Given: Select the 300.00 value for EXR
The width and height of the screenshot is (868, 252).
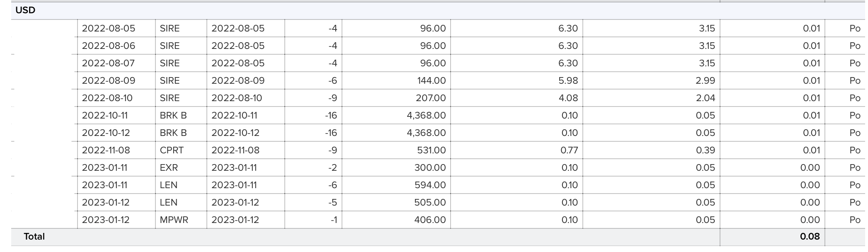Looking at the screenshot, I should point(430,168).
